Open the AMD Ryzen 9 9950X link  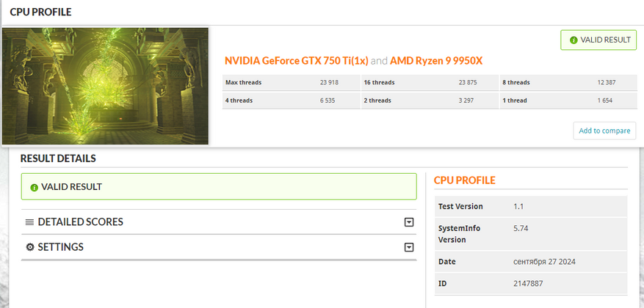coord(441,61)
